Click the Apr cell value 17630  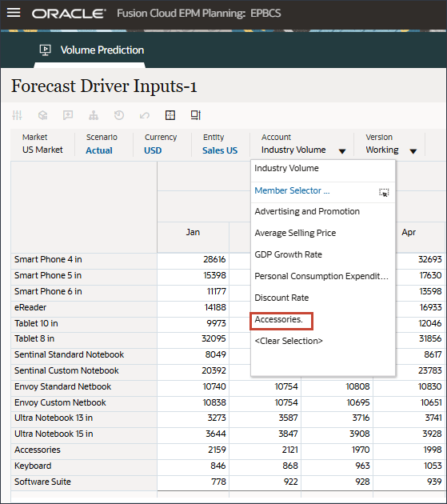click(x=421, y=277)
